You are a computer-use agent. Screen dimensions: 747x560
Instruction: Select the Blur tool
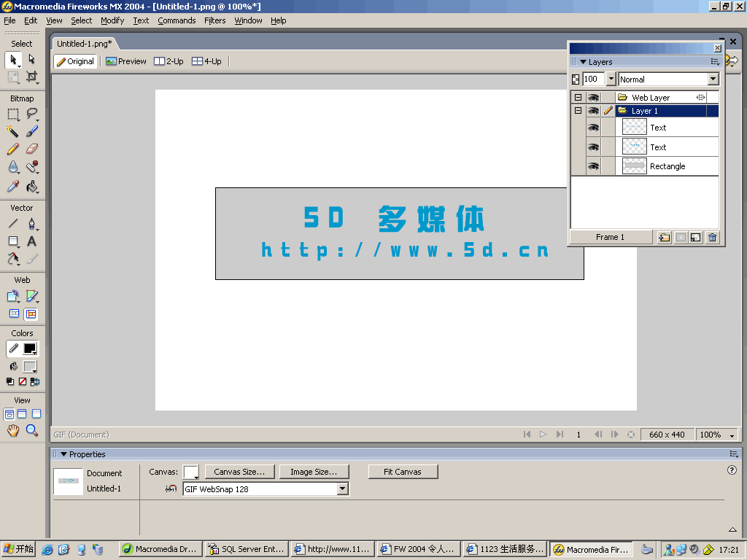pyautogui.click(x=13, y=167)
